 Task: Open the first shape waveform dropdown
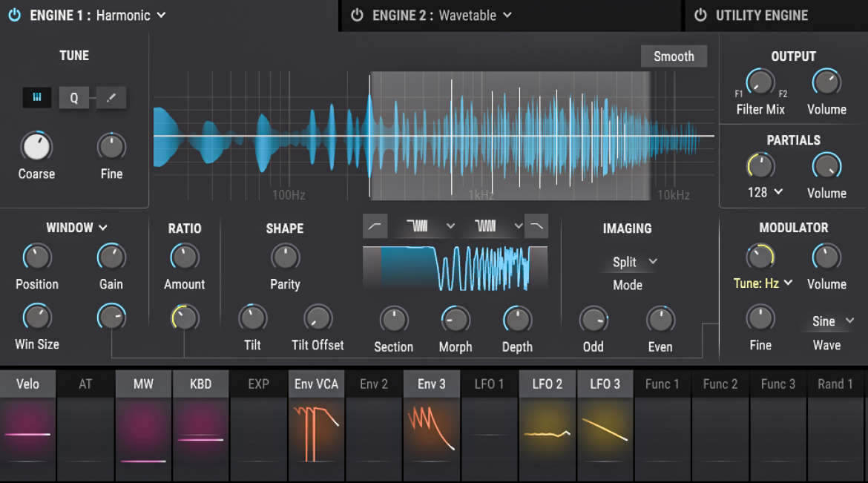(x=431, y=226)
